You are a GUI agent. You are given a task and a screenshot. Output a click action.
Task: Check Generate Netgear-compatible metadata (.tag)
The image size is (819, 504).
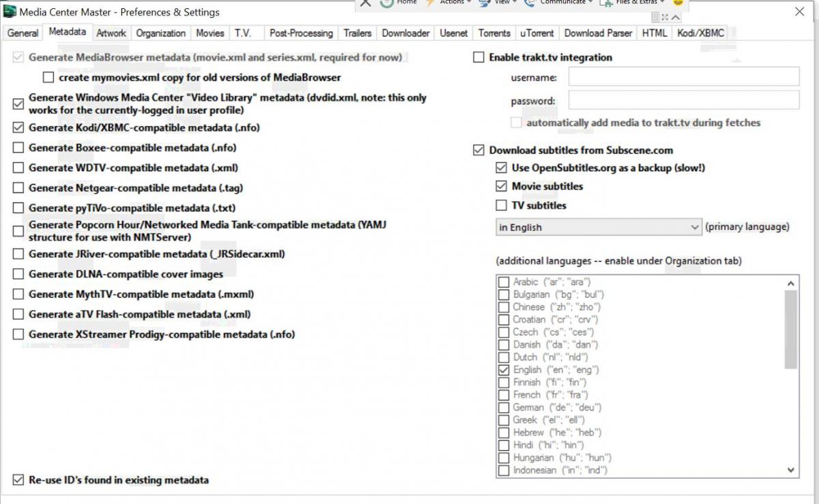18,188
